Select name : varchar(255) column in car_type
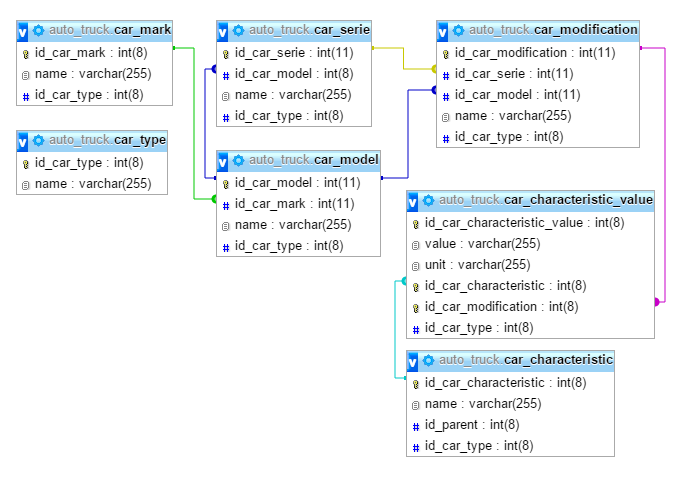This screenshot has height=479, width=685. coord(92,184)
